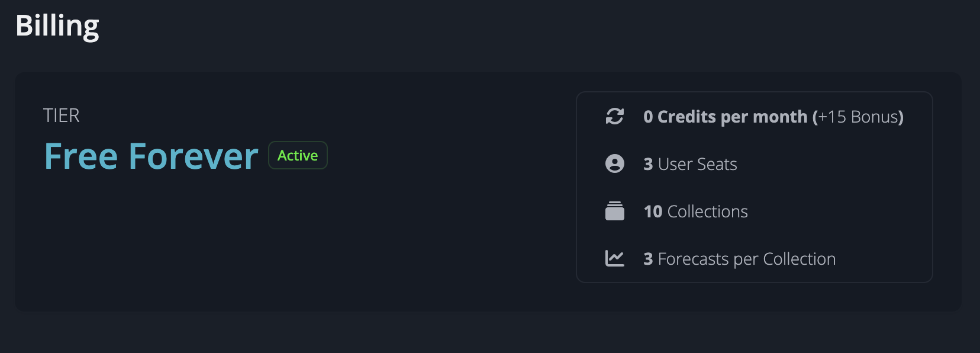
Task: Click the word "Bonus" in credits row
Action: click(874, 117)
